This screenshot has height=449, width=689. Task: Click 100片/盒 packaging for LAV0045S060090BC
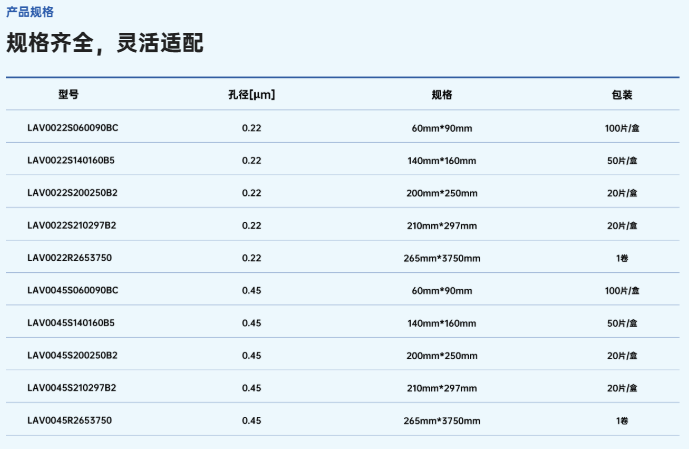[x=622, y=291]
